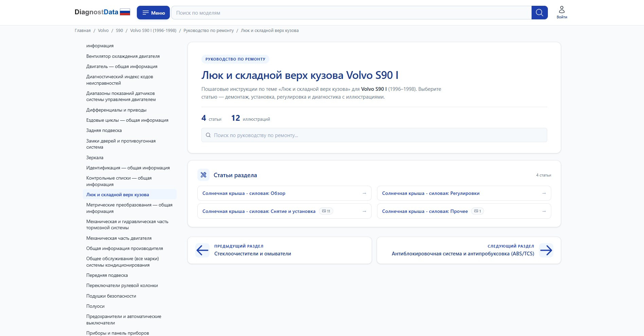644x336 pixels.
Task: Open article Солнечная крыша - силовая: Обзор
Action: click(x=284, y=193)
